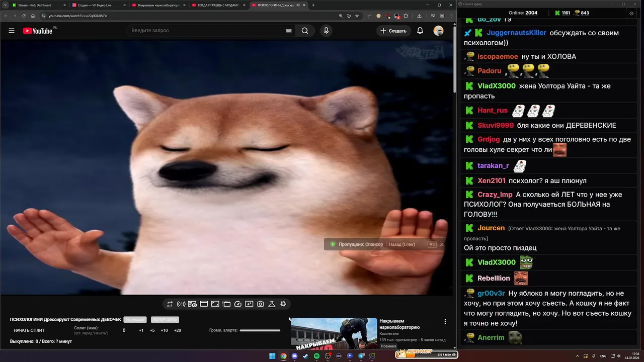Open chat settings gear in the chat window
The height and width of the screenshot is (362, 644).
click(631, 13)
